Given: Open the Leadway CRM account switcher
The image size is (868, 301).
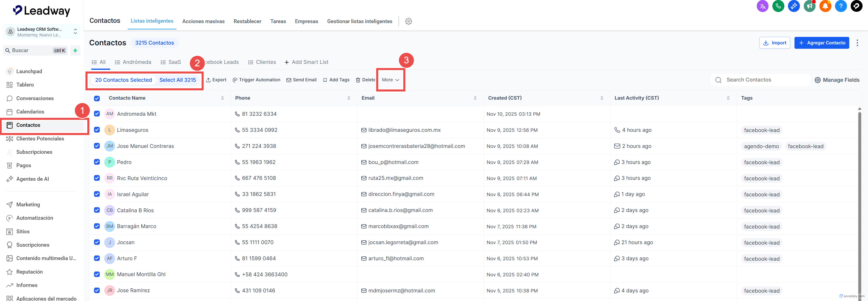Looking at the screenshot, I should [x=42, y=32].
